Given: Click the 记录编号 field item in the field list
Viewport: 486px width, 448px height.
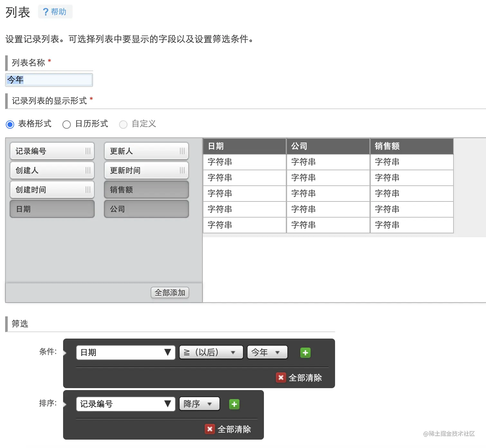Looking at the screenshot, I should 52,151.
